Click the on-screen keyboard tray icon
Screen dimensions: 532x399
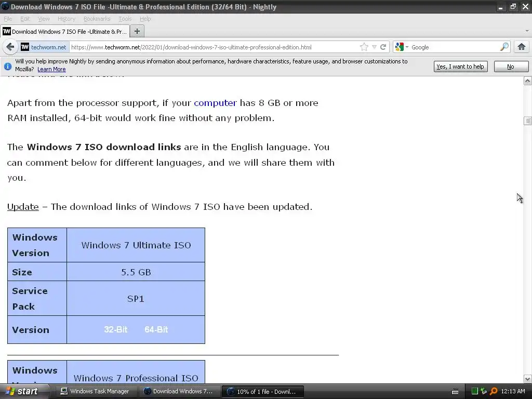tap(455, 392)
